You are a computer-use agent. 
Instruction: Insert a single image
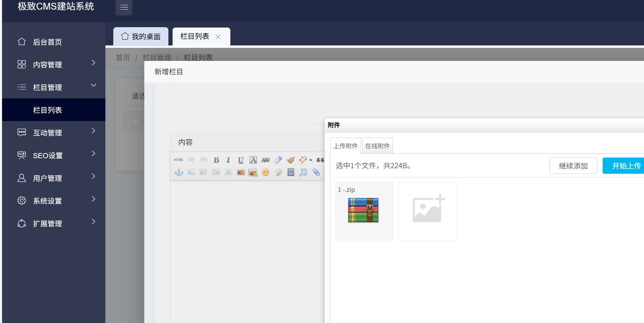click(241, 172)
